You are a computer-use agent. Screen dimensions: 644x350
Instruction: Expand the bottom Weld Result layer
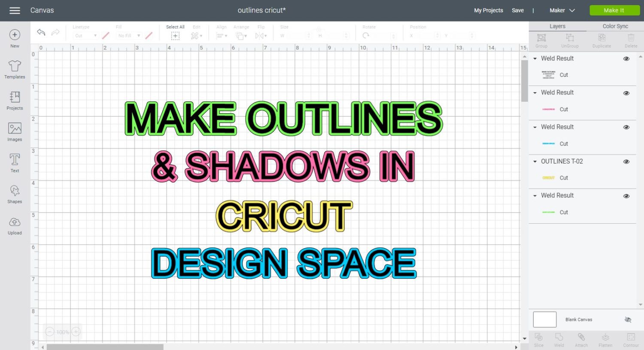pyautogui.click(x=535, y=195)
